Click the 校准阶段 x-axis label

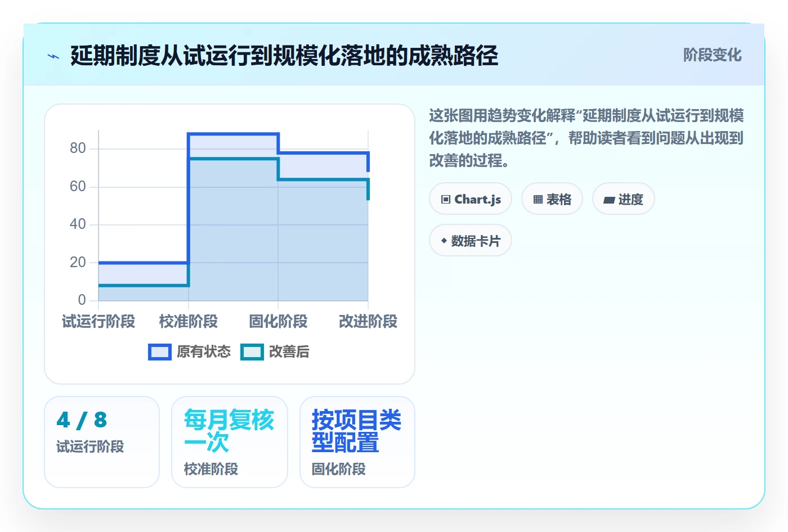coord(189,322)
